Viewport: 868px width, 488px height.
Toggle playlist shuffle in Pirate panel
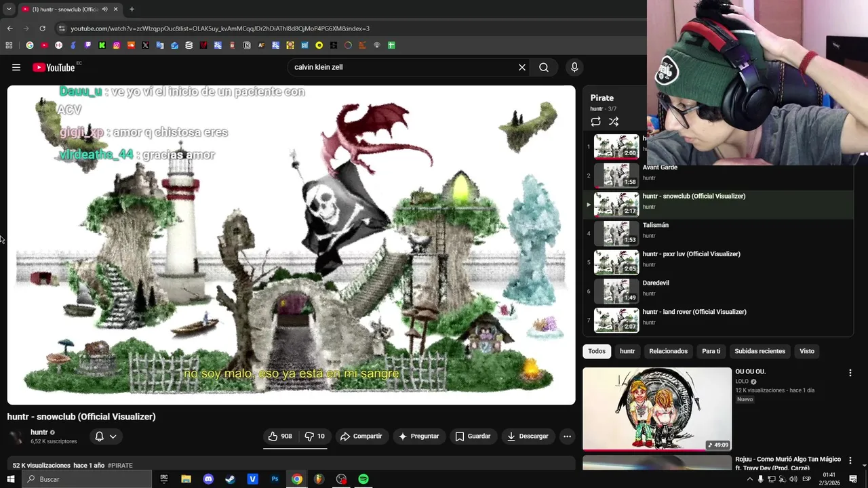[614, 121]
